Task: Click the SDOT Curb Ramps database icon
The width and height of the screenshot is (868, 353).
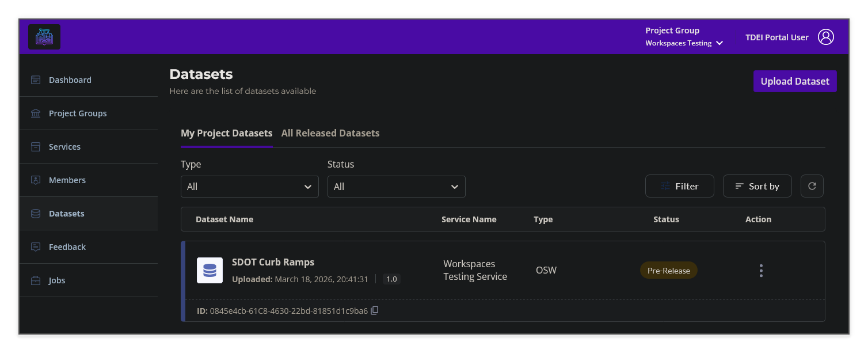Action: click(x=210, y=270)
